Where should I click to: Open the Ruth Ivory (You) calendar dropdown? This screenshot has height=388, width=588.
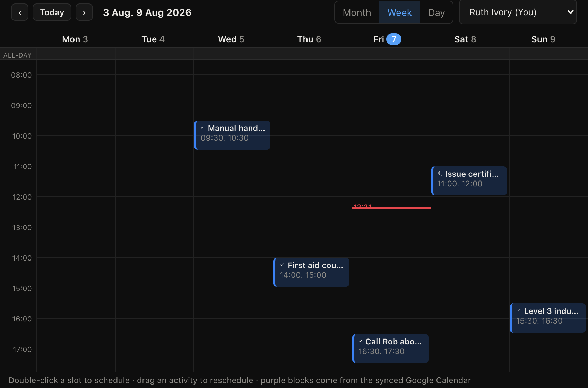click(518, 12)
